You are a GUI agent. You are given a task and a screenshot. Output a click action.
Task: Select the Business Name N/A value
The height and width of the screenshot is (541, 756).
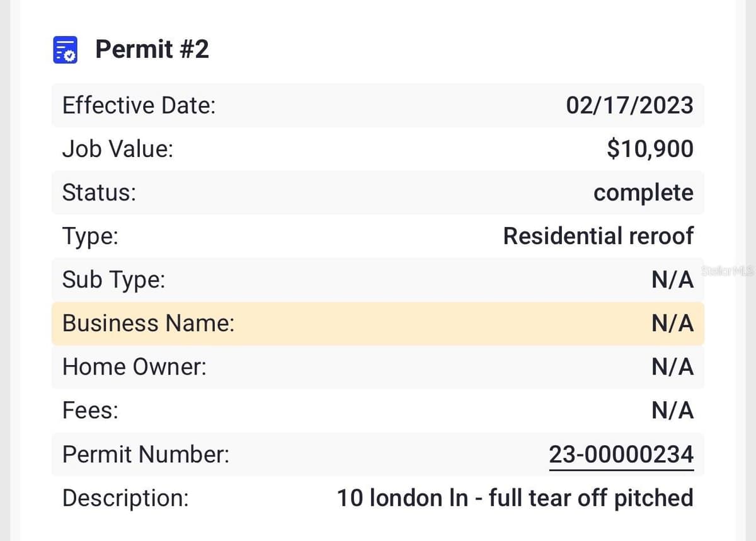pos(673,323)
